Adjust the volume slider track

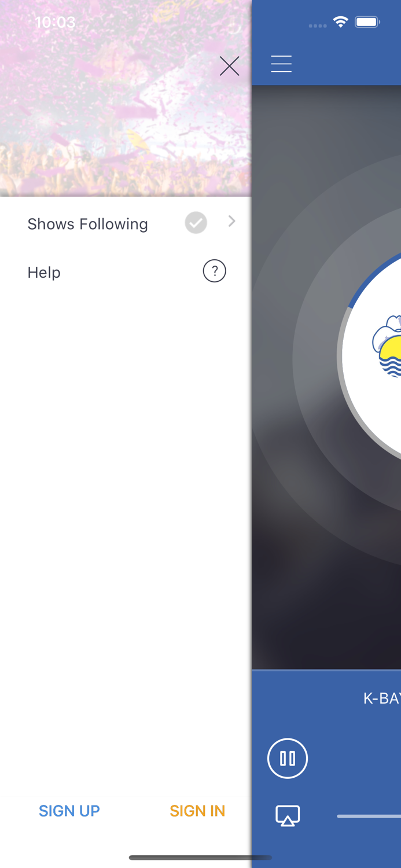coord(369,816)
